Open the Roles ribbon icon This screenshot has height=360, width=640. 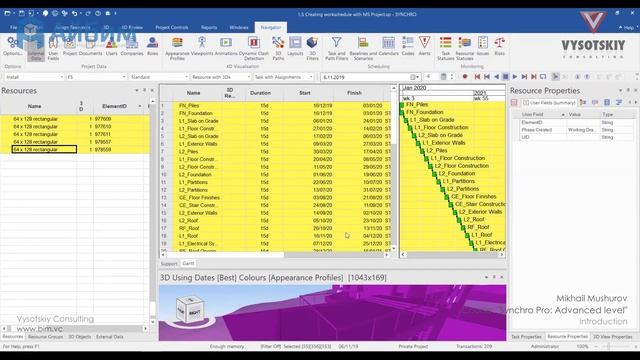[152, 46]
